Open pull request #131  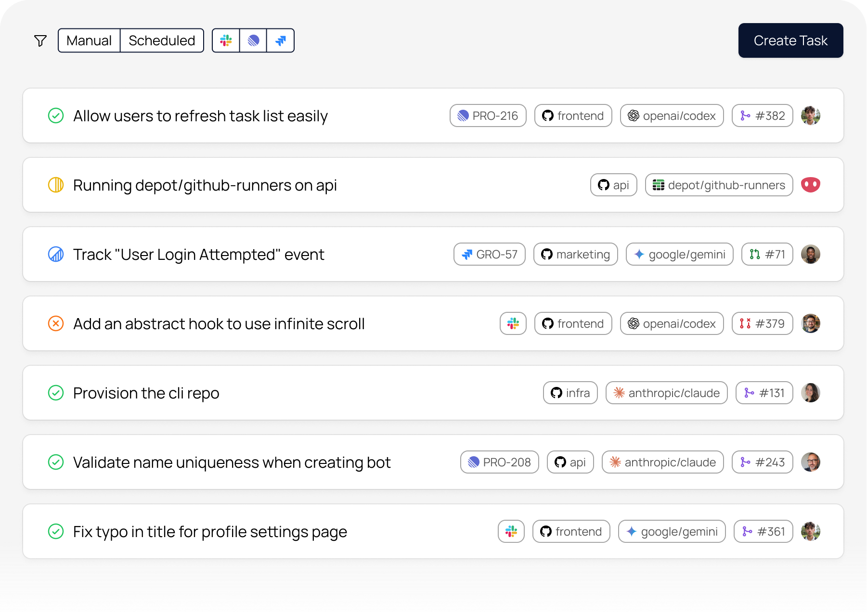click(x=764, y=393)
